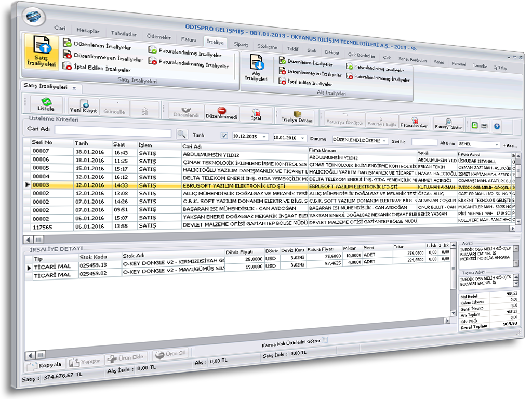Click Faturadan Ayır in the toolbar
The height and width of the screenshot is (399, 532).
pos(414,123)
